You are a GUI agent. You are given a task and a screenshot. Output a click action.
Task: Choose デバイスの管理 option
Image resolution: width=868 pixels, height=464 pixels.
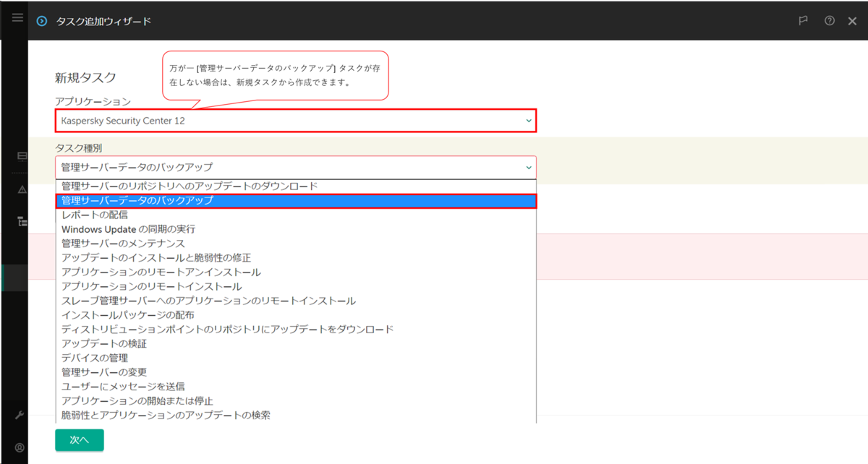(296, 358)
